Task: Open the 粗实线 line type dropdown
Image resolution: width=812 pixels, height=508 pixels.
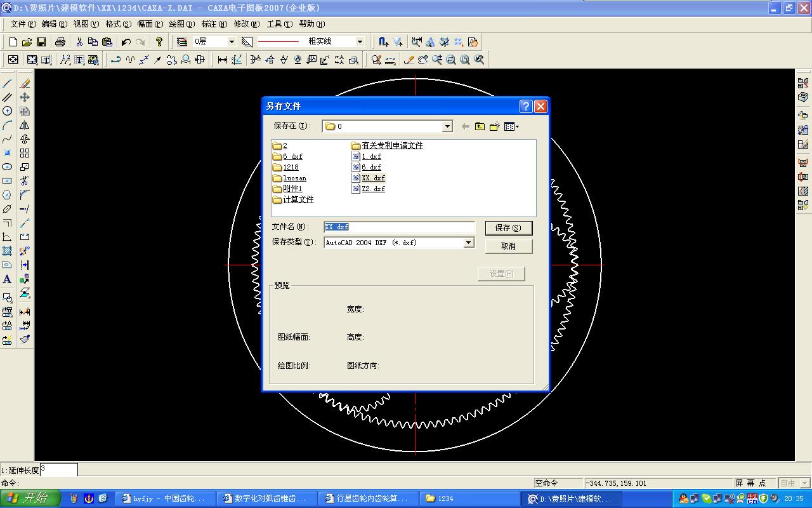Action: click(x=360, y=42)
